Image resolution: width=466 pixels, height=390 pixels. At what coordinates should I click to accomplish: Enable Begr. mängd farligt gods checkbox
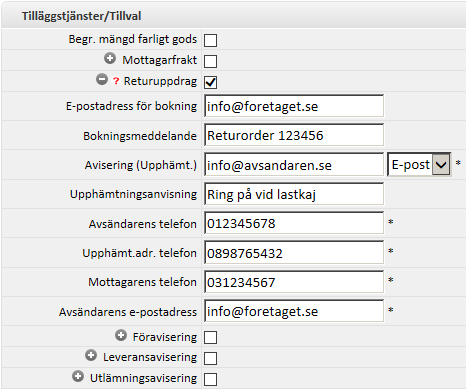click(x=210, y=40)
